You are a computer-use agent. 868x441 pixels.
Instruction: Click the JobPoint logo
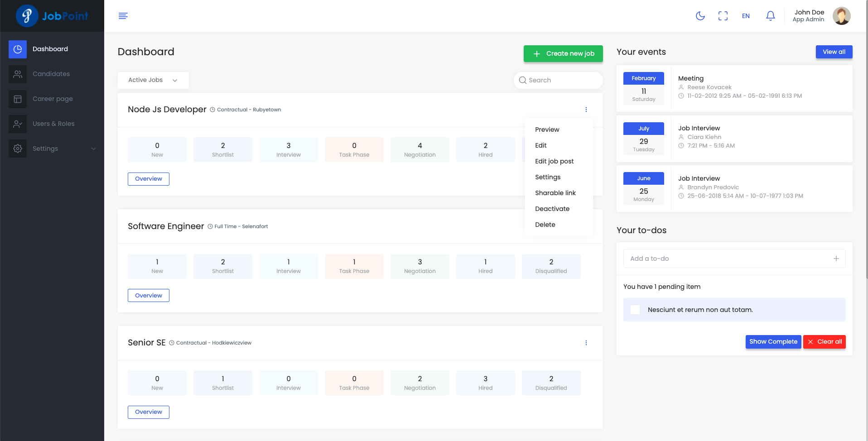52,16
